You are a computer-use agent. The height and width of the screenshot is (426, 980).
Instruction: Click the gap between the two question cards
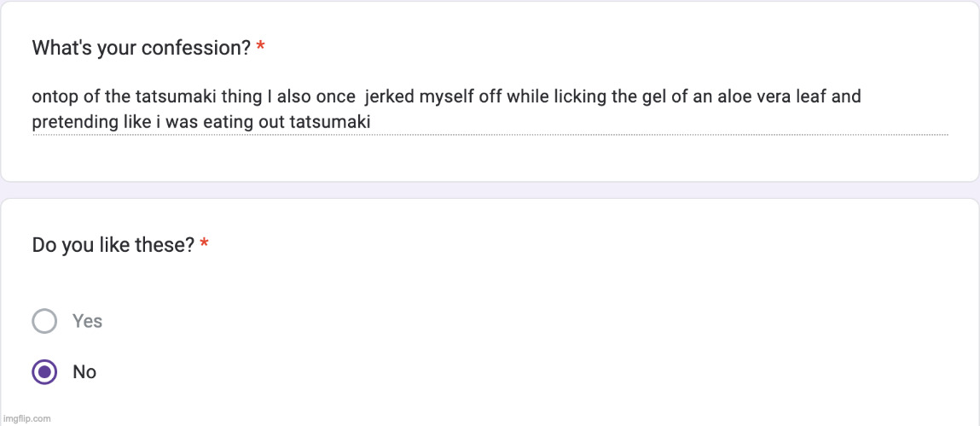[490, 190]
